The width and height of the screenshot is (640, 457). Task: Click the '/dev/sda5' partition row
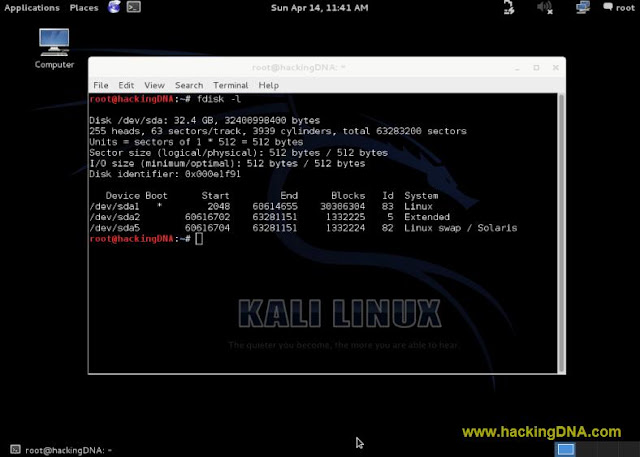click(303, 228)
